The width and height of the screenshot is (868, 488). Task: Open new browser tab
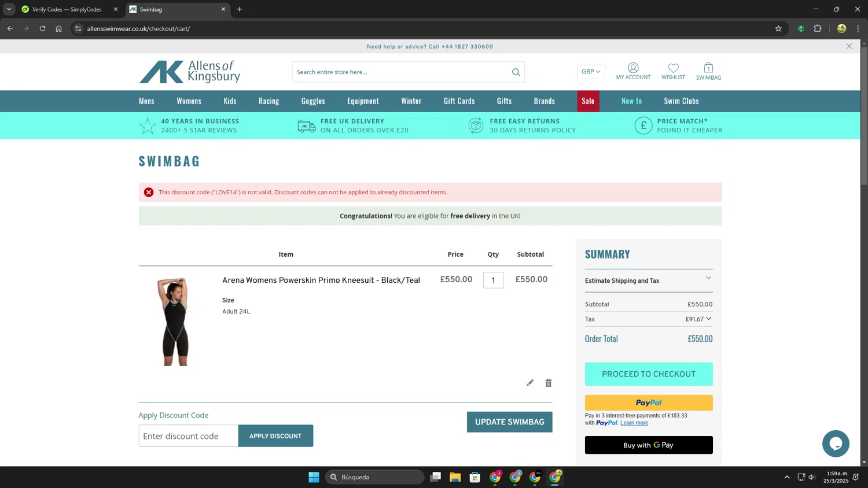point(240,9)
